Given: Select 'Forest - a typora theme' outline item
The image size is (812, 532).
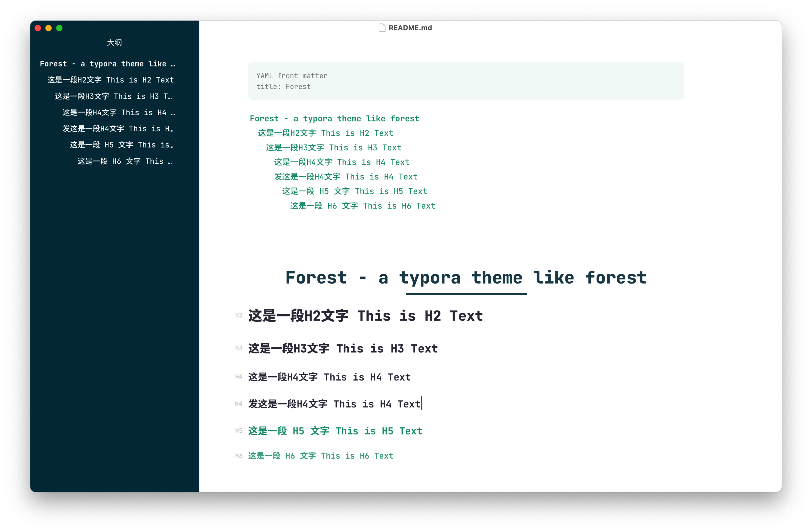Looking at the screenshot, I should click(107, 64).
